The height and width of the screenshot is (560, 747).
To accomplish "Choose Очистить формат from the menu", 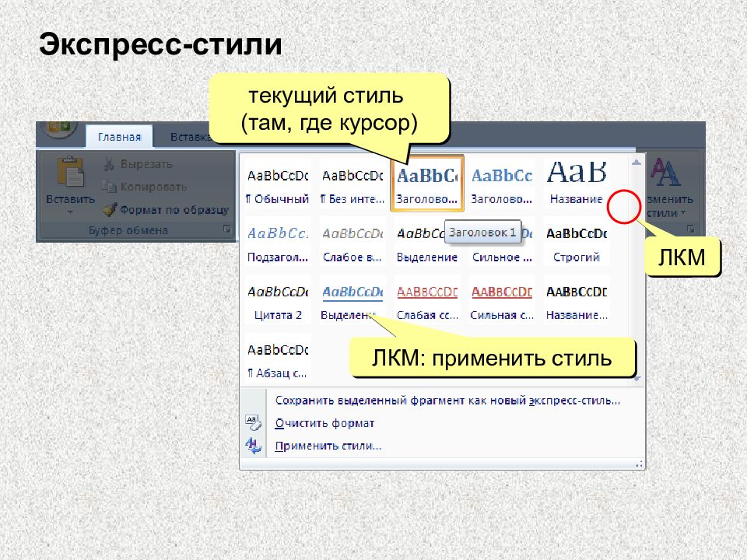I will 324,423.
